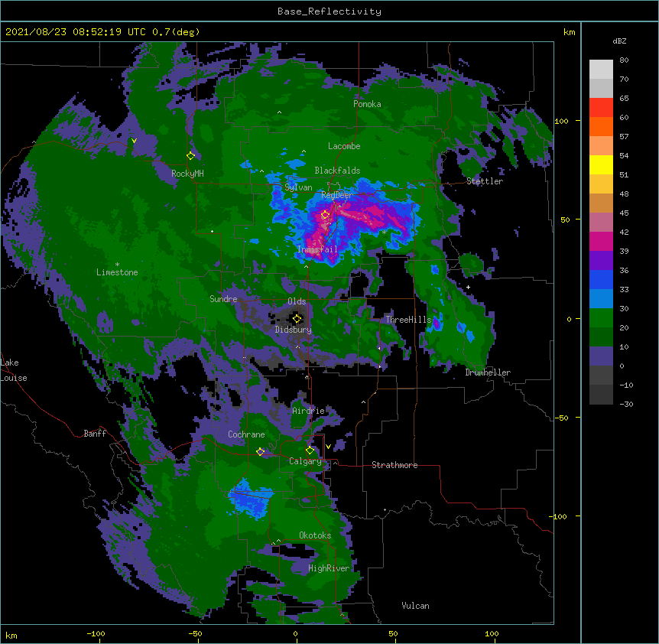Click the orange 57–60 dBZ legend swatch
659x644 pixels.
(x=601, y=126)
